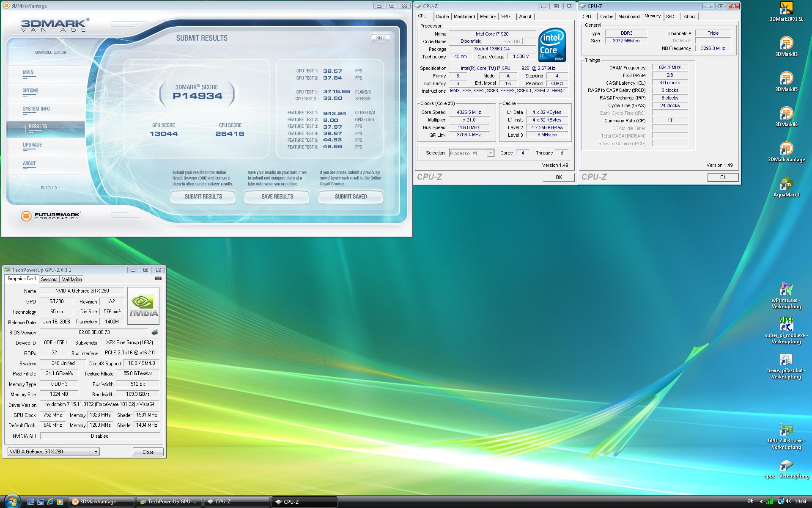
Task: Click the Driver Version field in GPU-Z
Action: coord(100,404)
